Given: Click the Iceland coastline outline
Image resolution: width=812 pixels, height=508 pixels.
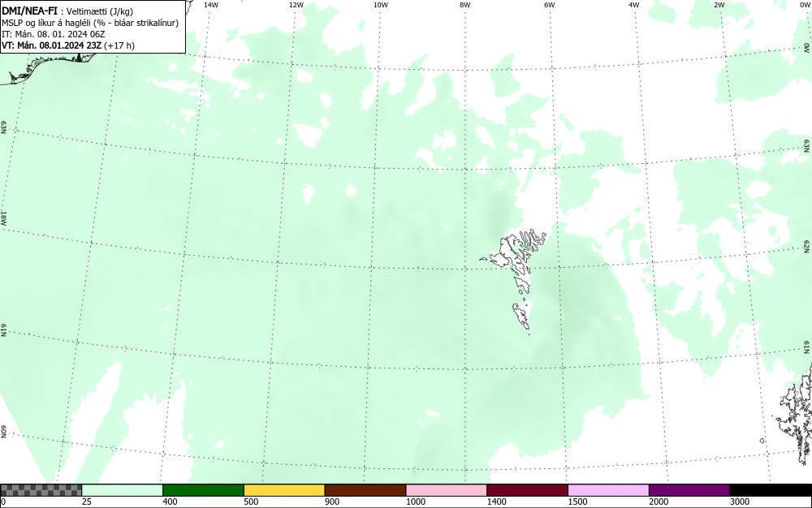Looking at the screenshot, I should click(50, 67).
